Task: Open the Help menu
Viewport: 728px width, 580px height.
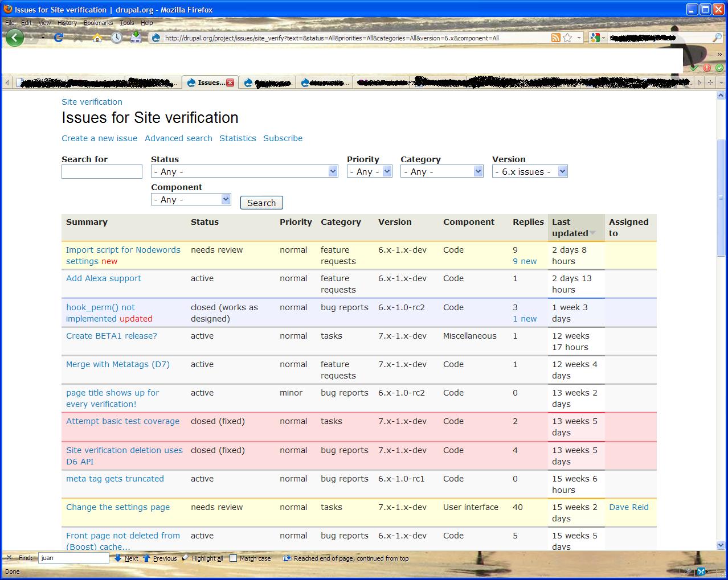Action: click(x=146, y=23)
